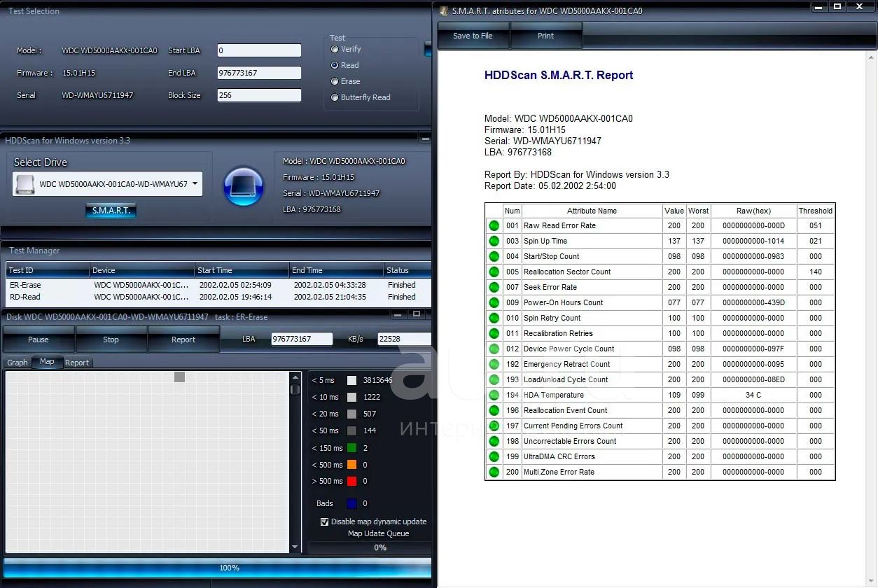Click green status icon for Multi Zone Error Rate

point(494,472)
